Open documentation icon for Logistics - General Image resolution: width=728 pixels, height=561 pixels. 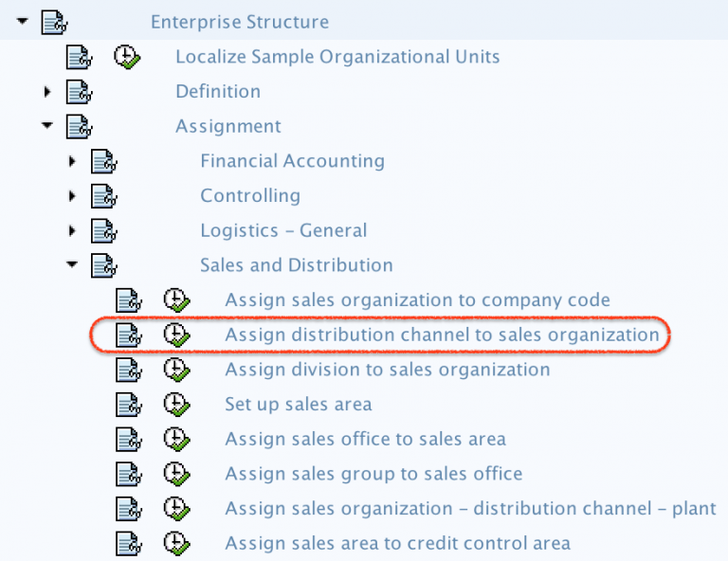[104, 230]
